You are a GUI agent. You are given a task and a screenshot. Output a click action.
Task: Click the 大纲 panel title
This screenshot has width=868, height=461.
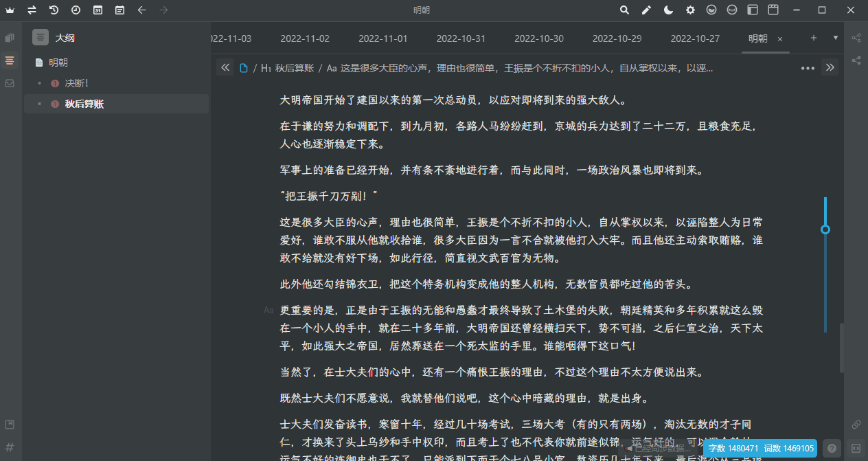[x=65, y=38]
